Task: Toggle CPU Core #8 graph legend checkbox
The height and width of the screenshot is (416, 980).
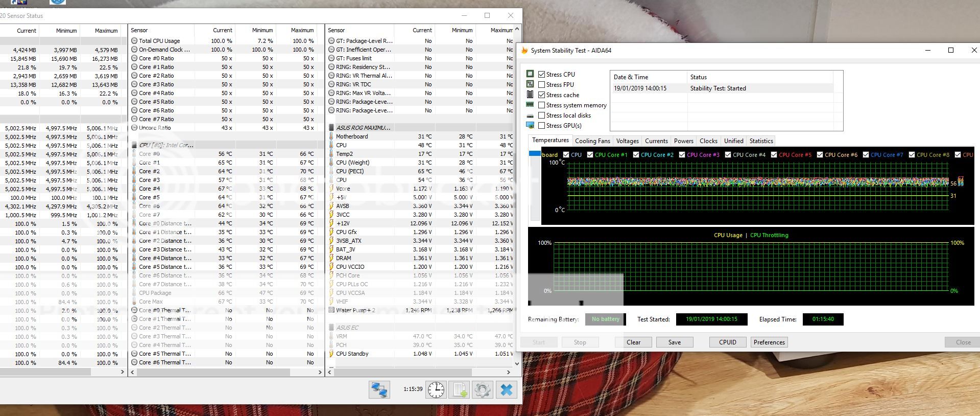Action: (x=912, y=154)
